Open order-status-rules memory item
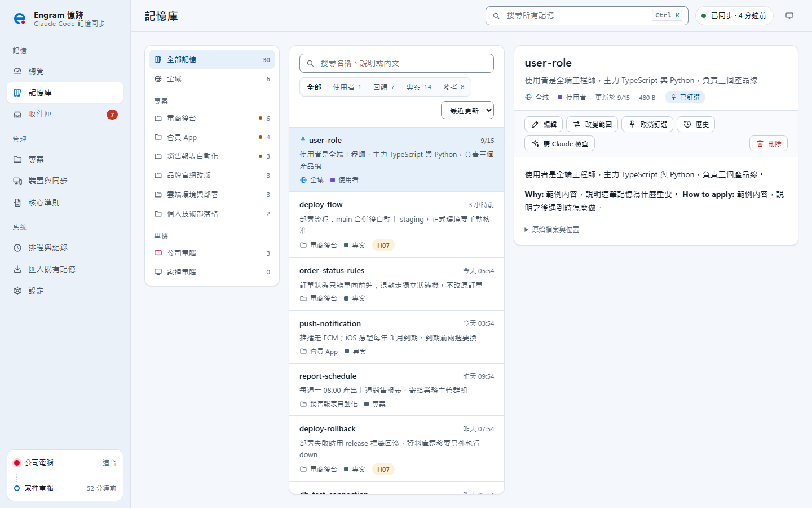The height and width of the screenshot is (508, 812). pos(396,284)
